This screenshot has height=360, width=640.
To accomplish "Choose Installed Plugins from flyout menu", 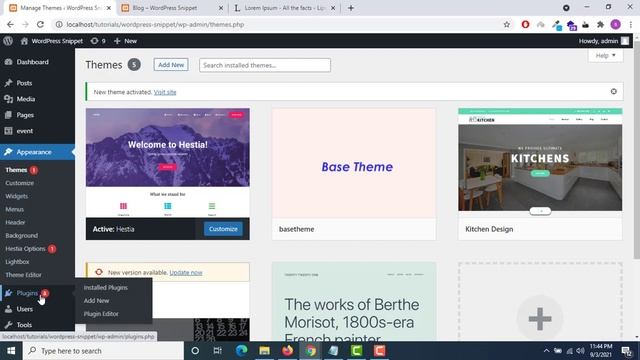I will pyautogui.click(x=106, y=287).
